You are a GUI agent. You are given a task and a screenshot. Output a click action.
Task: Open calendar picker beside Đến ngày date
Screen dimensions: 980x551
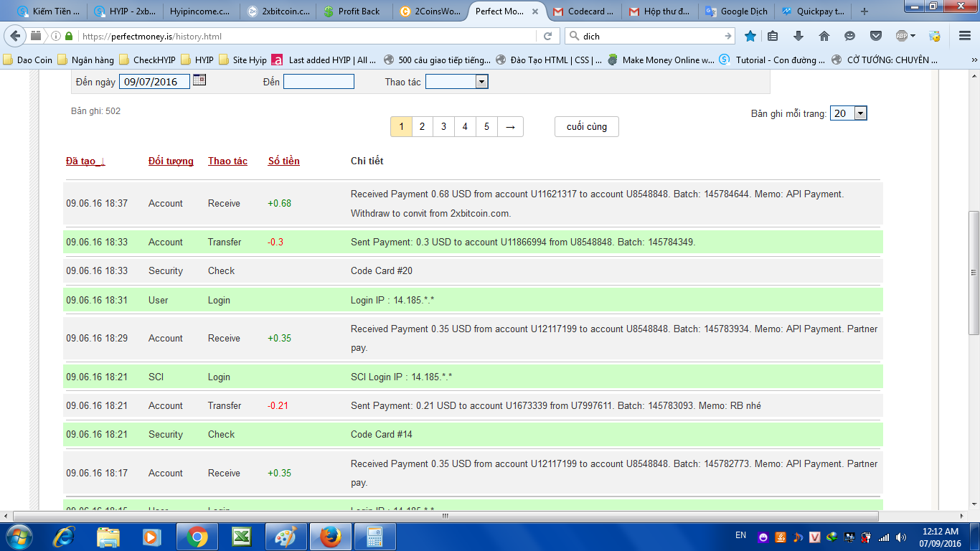(199, 80)
